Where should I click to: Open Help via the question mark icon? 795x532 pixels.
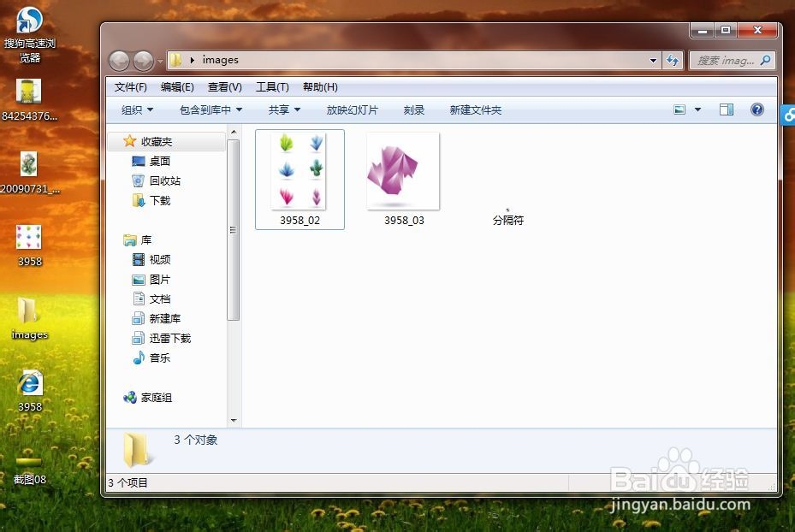[x=756, y=109]
